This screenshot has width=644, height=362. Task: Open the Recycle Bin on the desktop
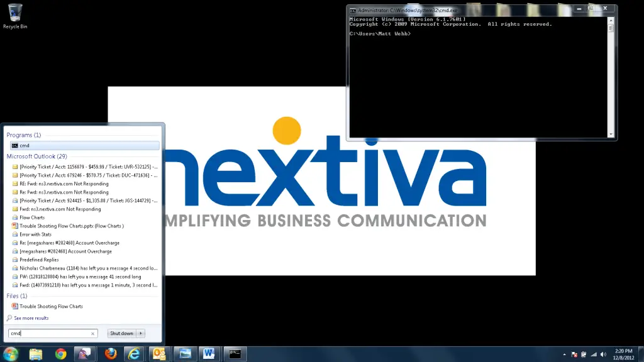pyautogui.click(x=14, y=13)
